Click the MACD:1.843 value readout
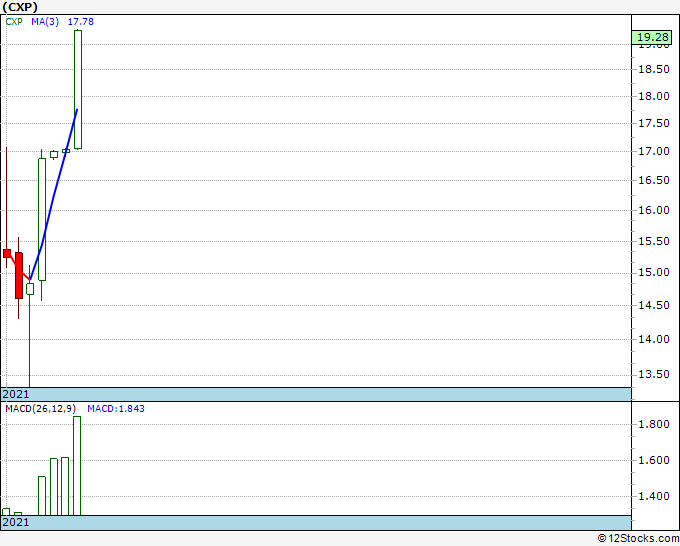 click(116, 409)
